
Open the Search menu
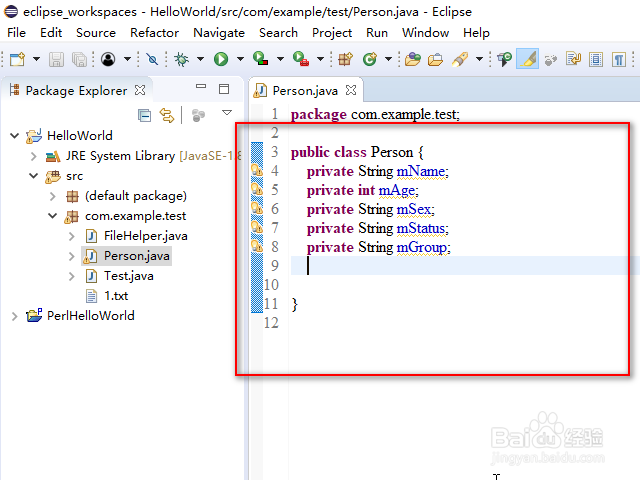click(x=278, y=33)
